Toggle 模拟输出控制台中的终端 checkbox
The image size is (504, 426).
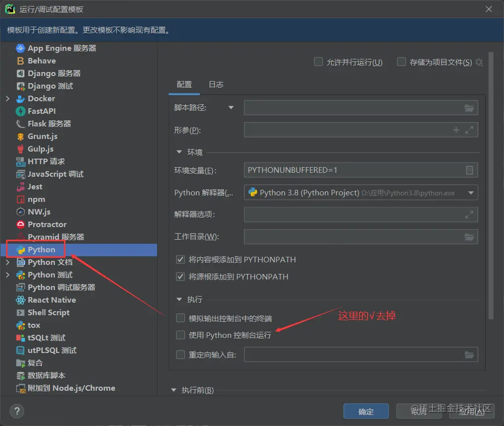click(180, 318)
